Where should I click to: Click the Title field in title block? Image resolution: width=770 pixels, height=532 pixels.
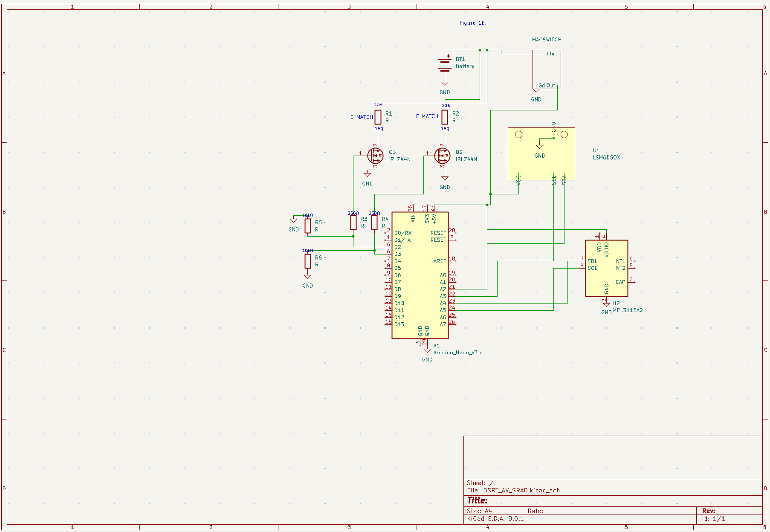477,500
